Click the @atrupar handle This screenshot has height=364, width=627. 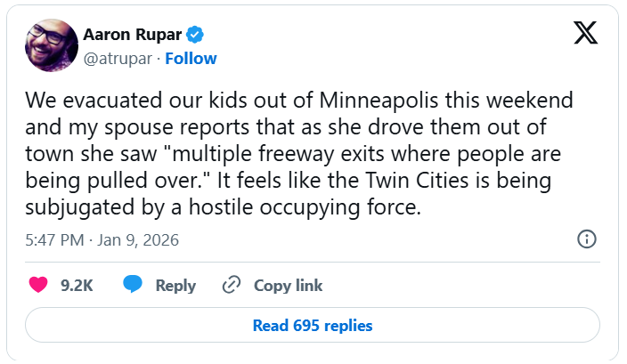click(118, 59)
